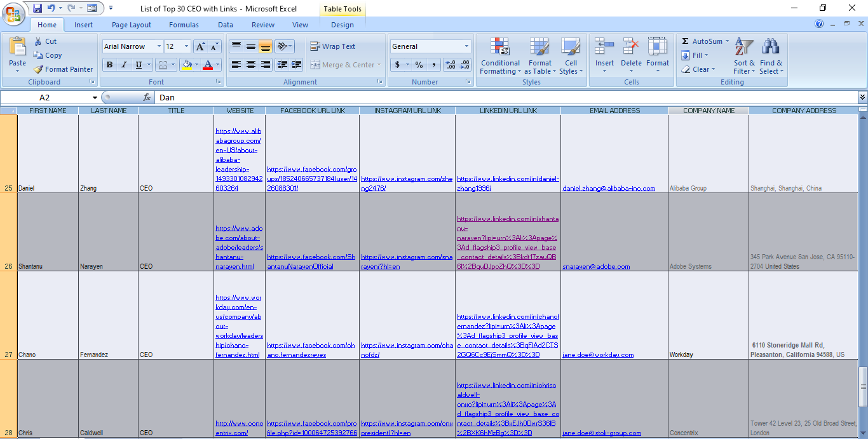Toggle align text left

click(x=236, y=65)
